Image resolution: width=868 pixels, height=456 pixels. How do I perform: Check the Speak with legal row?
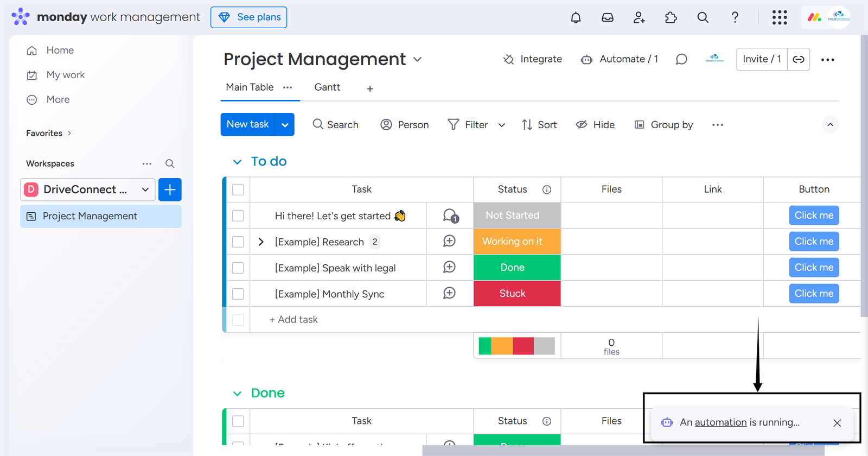click(238, 268)
